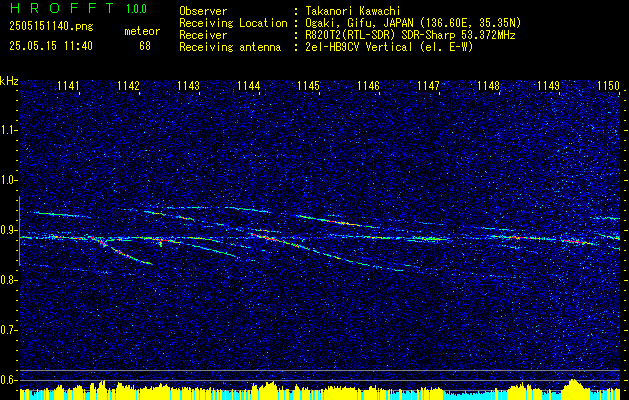The width and height of the screenshot is (629, 400).
Task: Click the 1141 time axis marker
Action: point(69,85)
